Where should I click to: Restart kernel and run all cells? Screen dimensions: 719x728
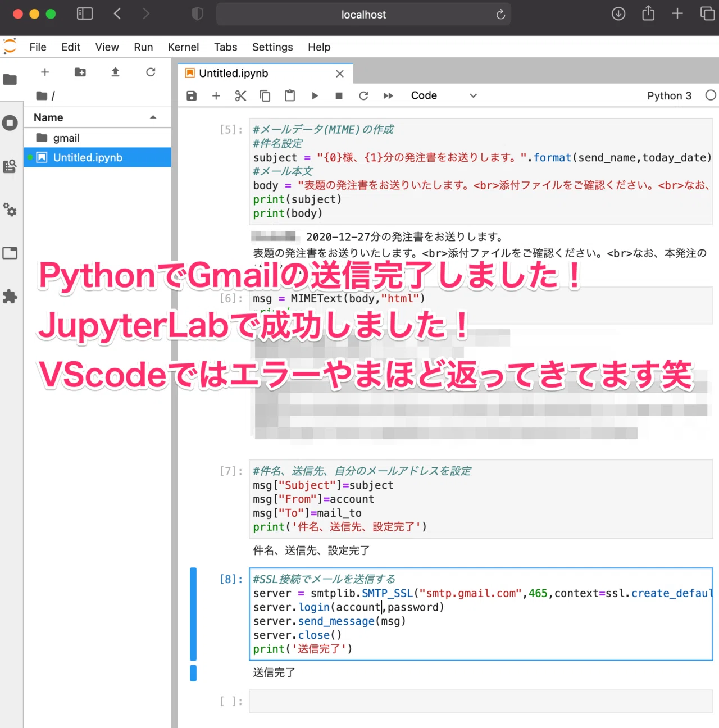(x=388, y=96)
